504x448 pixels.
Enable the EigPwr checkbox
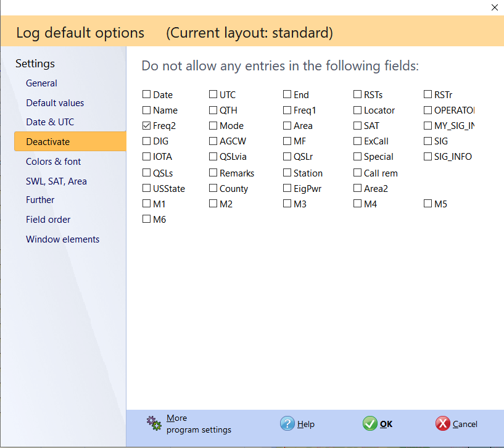click(287, 188)
